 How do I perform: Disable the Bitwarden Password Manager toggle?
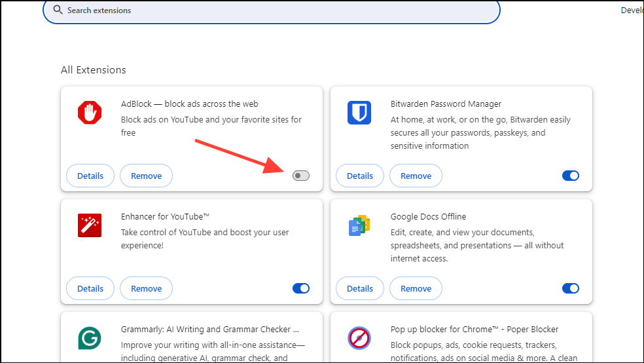pyautogui.click(x=571, y=176)
